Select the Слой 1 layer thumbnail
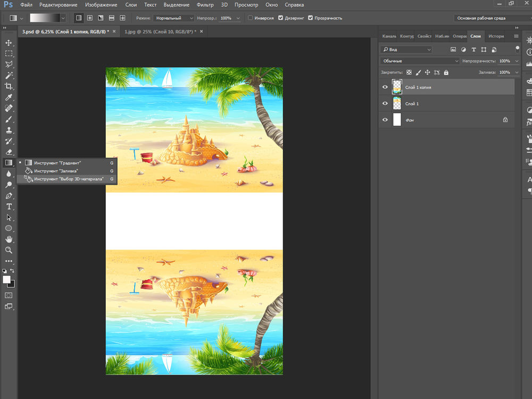 397,104
